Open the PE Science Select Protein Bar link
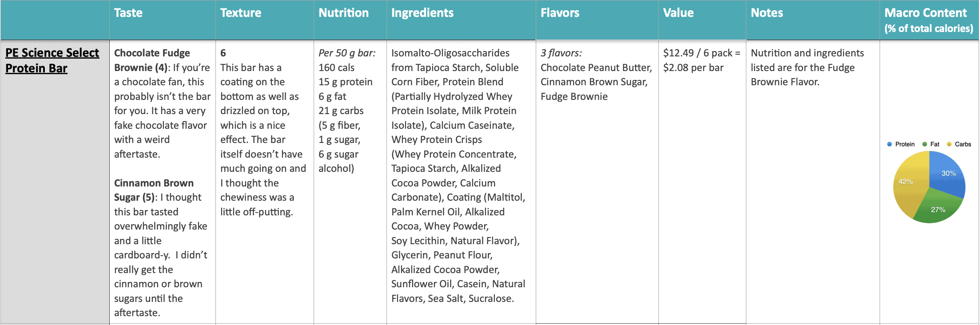Viewport: 980px width, 325px height. point(52,60)
